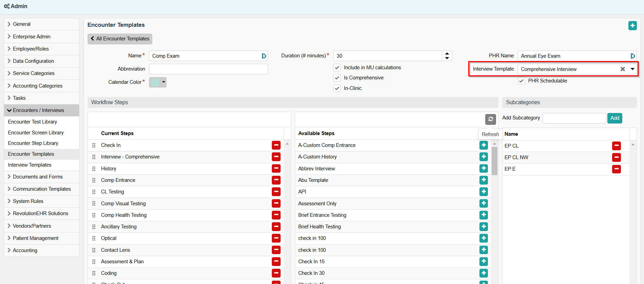
Task: Clear the Interview Template selection
Action: point(623,69)
